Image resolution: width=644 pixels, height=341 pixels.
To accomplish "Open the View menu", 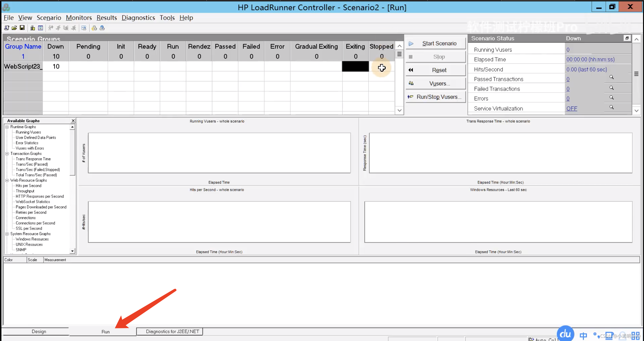I will pyautogui.click(x=25, y=18).
